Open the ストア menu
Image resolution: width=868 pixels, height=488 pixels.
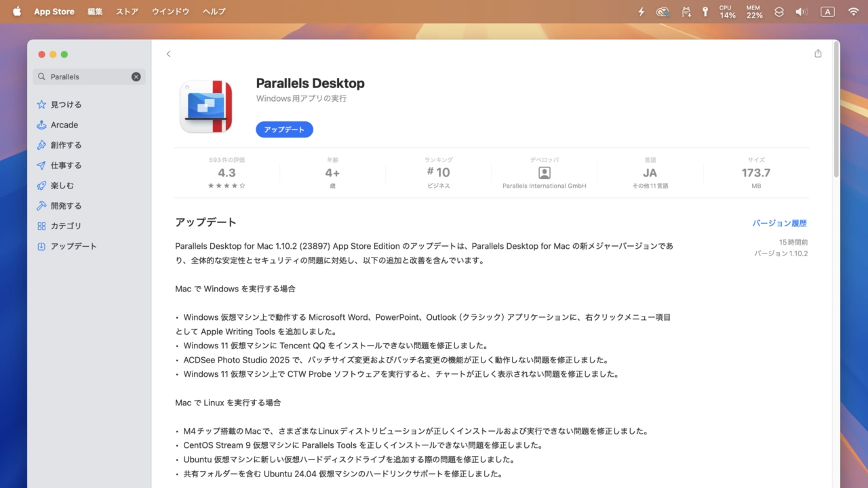pyautogui.click(x=127, y=12)
